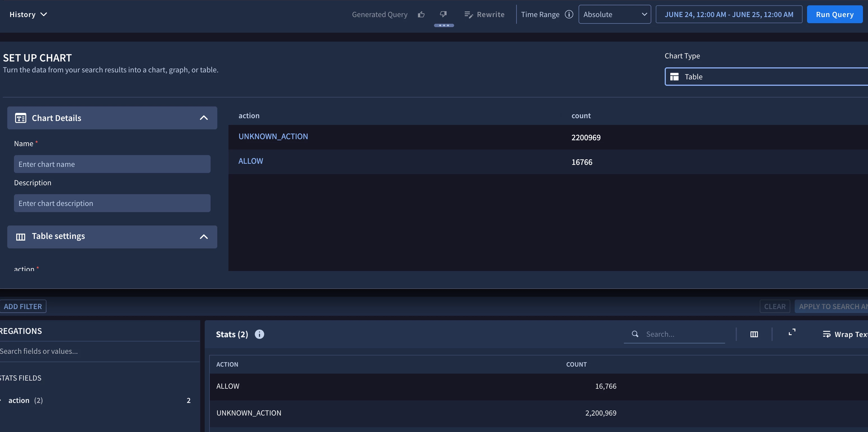Focus the Search fields or values box
Image resolution: width=868 pixels, height=432 pixels.
[x=99, y=351]
